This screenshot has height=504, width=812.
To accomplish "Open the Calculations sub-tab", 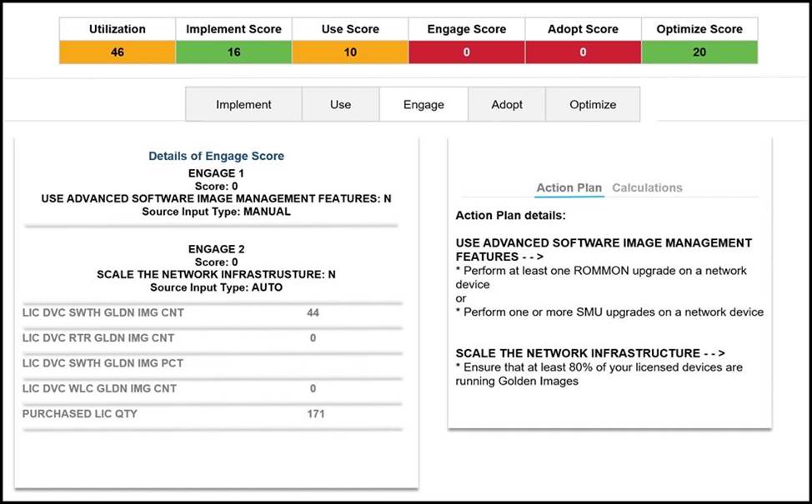I will tap(647, 187).
